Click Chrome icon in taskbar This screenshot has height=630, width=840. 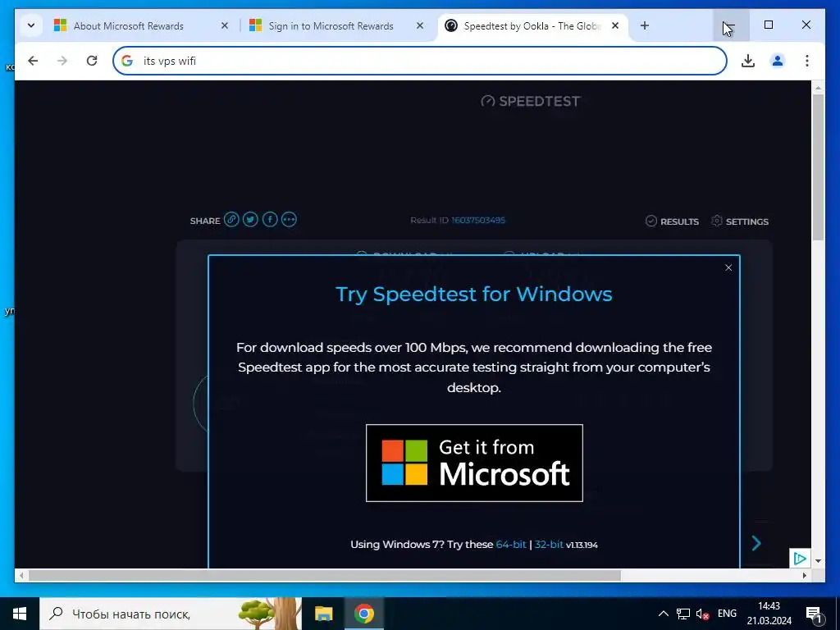363,614
